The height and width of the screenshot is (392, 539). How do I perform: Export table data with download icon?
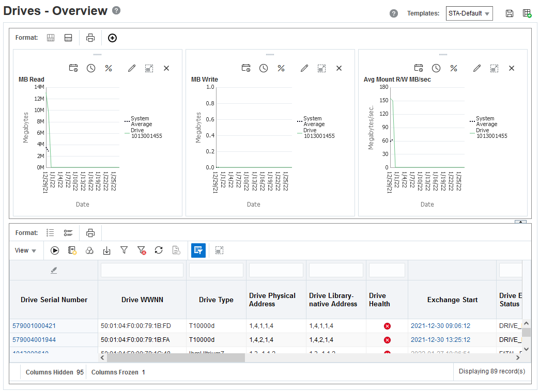click(107, 250)
